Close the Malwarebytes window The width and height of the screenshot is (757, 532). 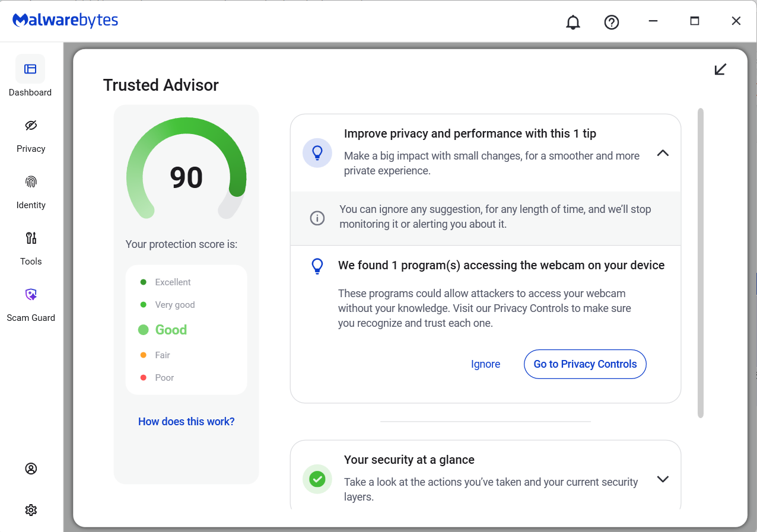pos(736,21)
